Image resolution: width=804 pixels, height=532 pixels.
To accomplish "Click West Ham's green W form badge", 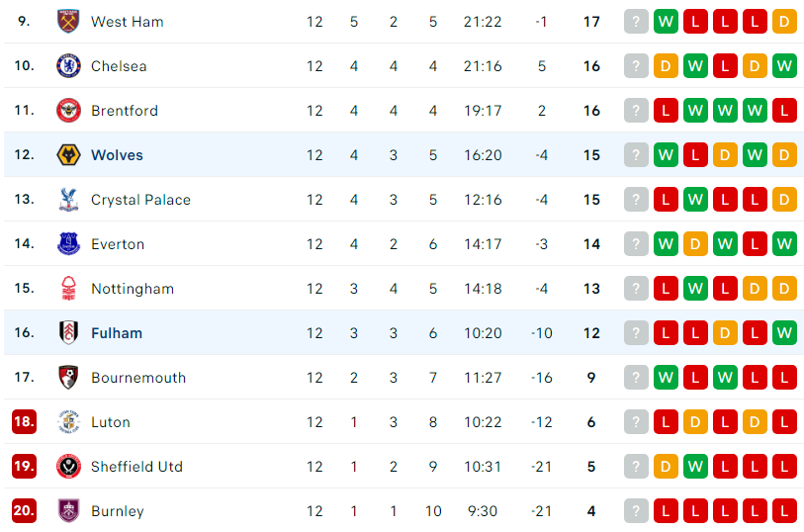I will click(x=666, y=22).
